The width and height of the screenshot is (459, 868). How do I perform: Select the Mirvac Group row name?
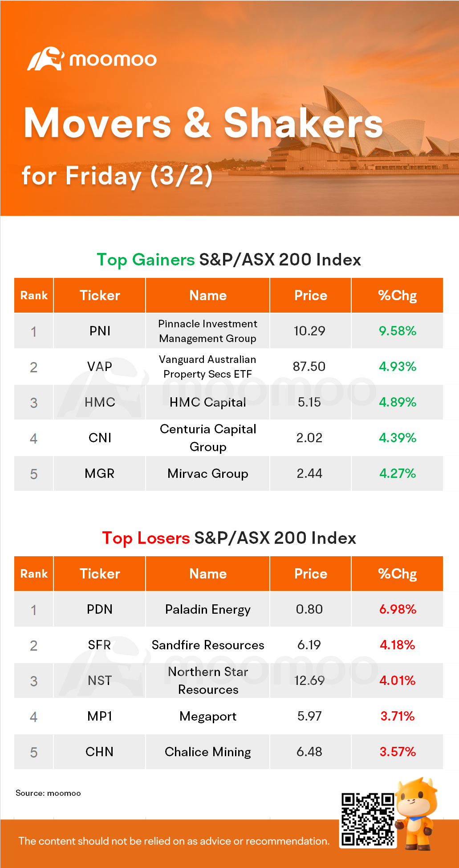coord(207,473)
